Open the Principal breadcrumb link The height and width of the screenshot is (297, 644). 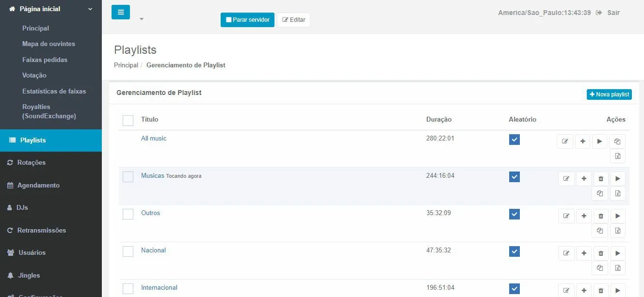point(126,65)
